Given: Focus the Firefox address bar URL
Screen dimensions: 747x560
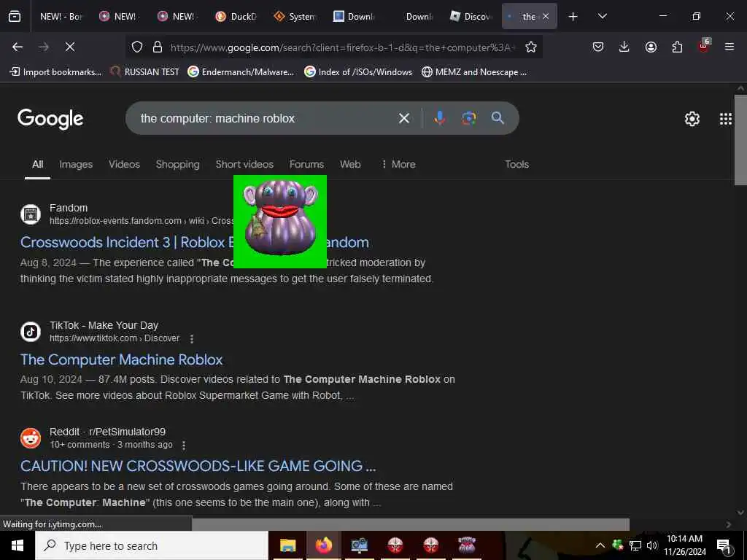Looking at the screenshot, I should [342, 47].
